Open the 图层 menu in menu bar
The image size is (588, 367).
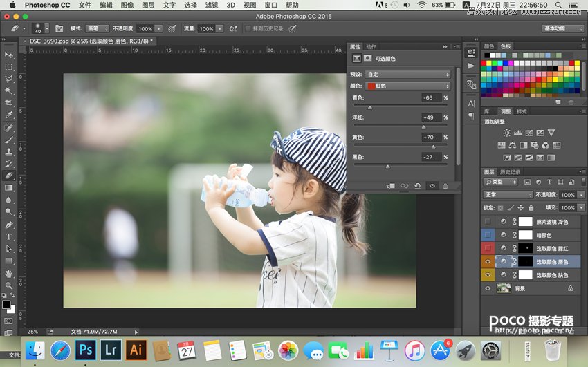[148, 5]
